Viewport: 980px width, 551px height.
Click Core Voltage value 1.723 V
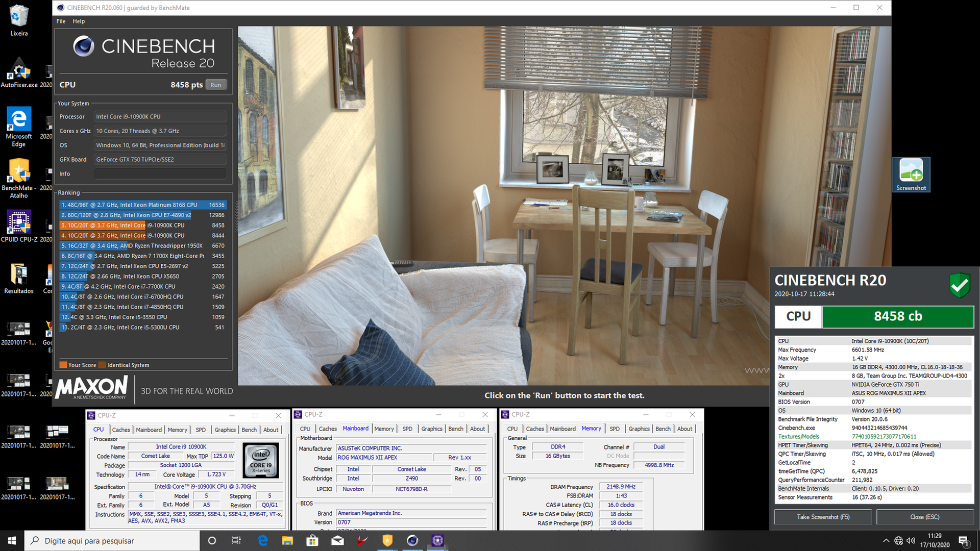coord(216,474)
